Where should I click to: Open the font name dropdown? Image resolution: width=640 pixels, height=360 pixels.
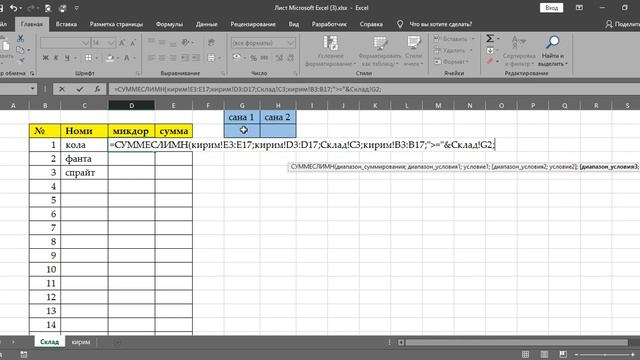coord(85,43)
